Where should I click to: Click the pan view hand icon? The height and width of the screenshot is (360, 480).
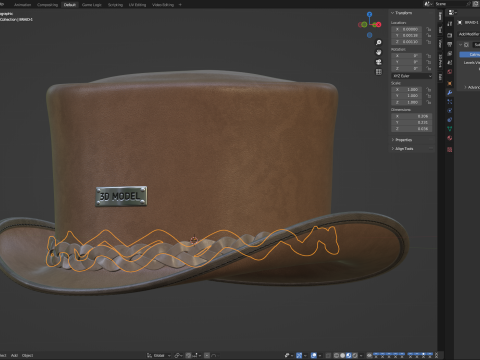[x=379, y=52]
